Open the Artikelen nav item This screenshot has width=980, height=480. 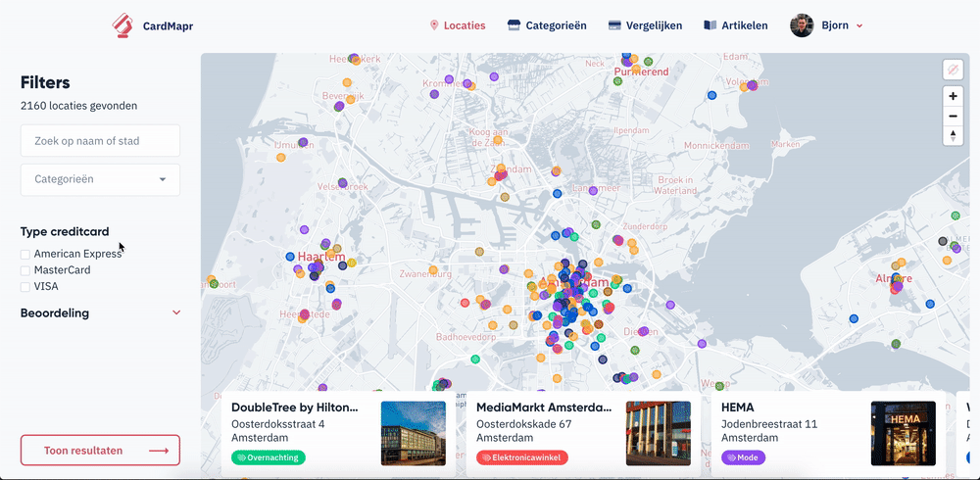tap(736, 25)
